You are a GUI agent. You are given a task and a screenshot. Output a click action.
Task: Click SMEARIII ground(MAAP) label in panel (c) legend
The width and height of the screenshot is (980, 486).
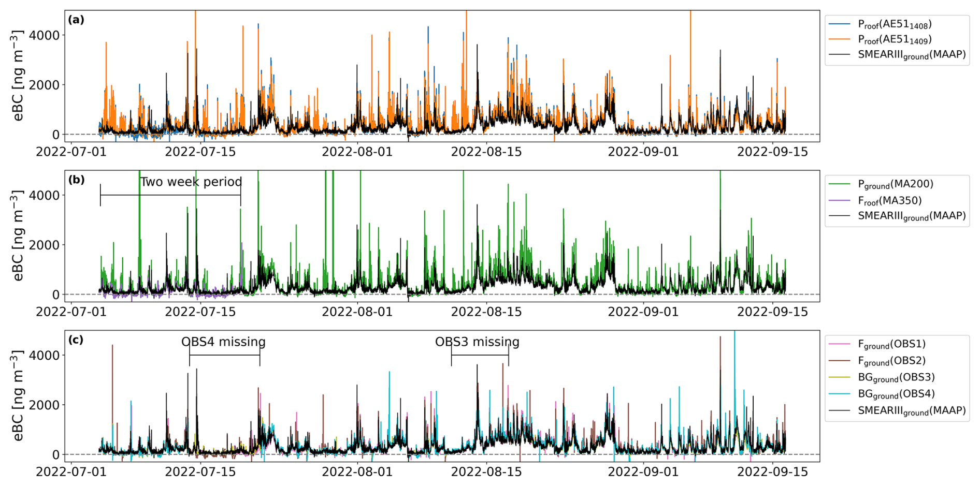tap(912, 410)
